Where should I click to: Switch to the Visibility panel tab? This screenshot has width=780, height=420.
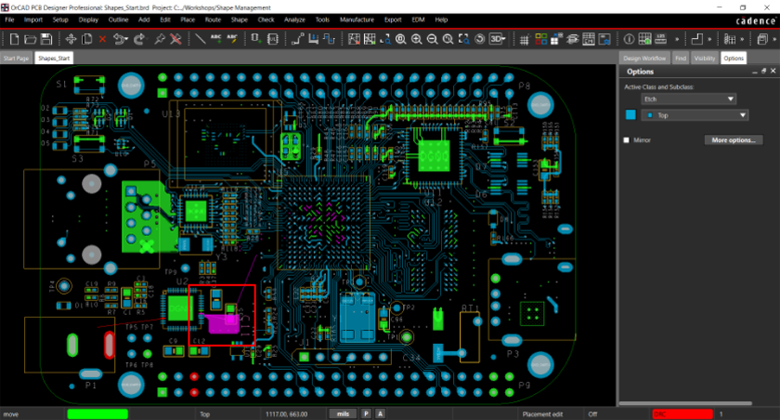(x=704, y=58)
